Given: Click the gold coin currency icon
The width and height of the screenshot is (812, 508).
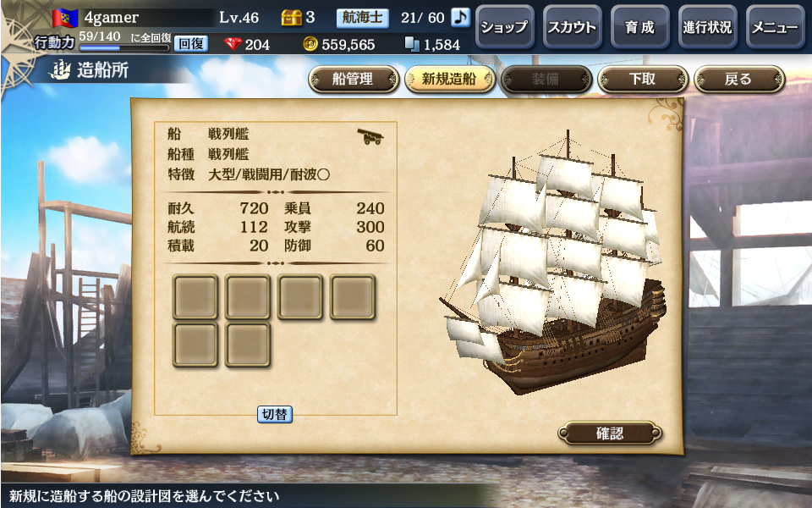Looking at the screenshot, I should 310,44.
